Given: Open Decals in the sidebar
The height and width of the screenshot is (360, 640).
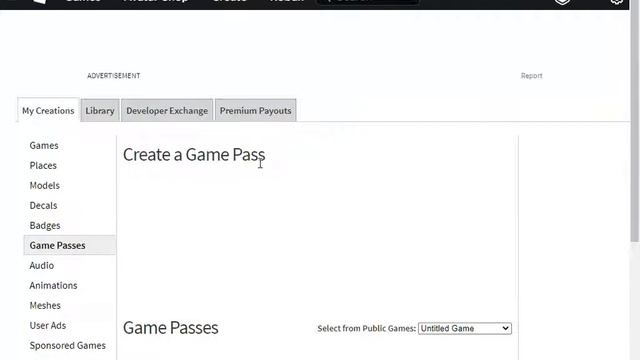Looking at the screenshot, I should [43, 205].
